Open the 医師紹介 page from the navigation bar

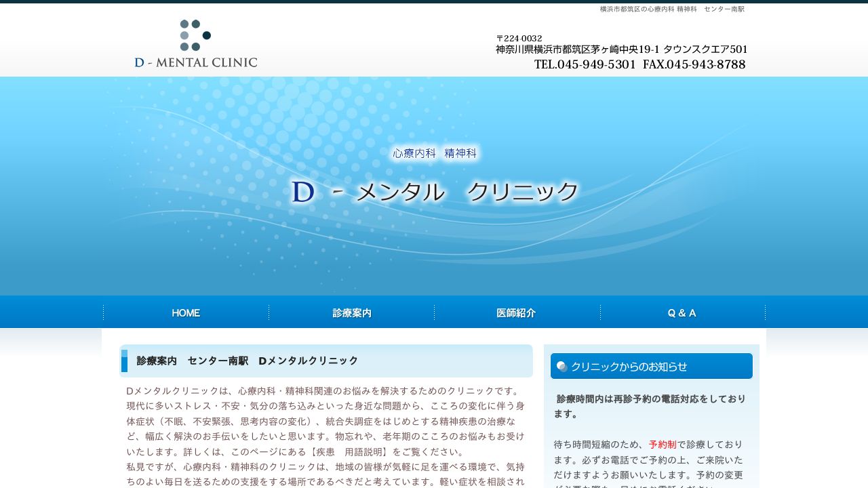[517, 312]
